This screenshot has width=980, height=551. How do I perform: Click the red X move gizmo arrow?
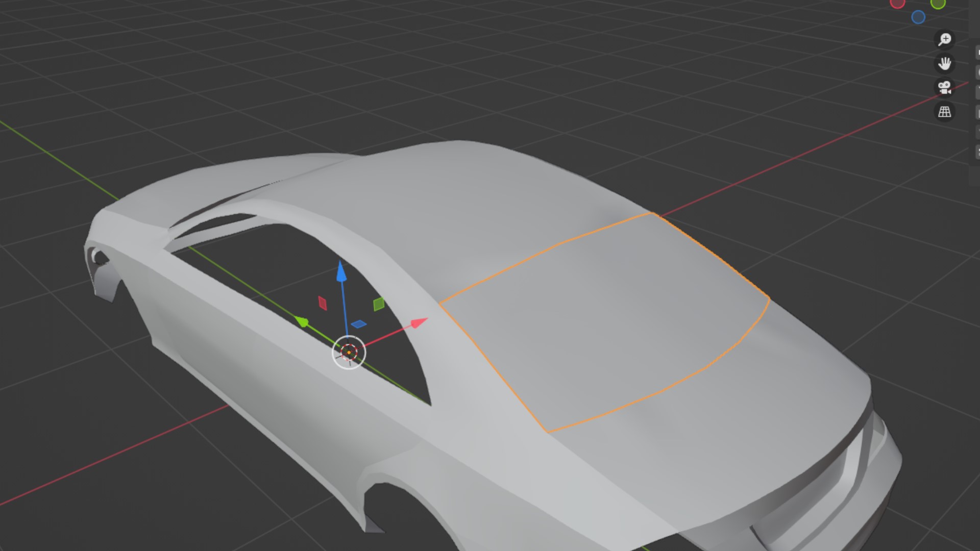(x=419, y=323)
